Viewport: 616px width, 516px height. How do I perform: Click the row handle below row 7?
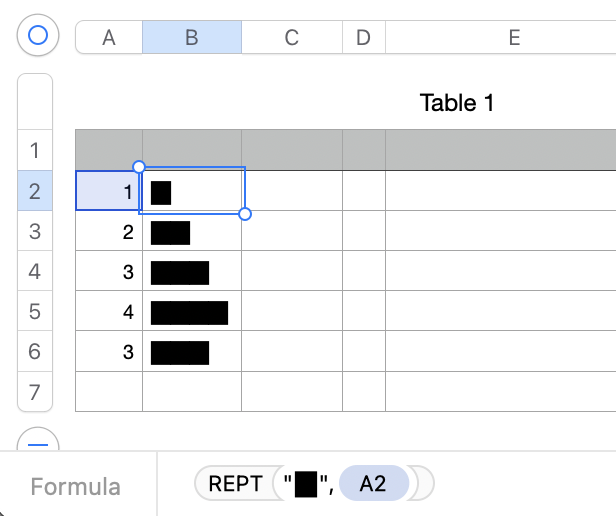[38, 441]
